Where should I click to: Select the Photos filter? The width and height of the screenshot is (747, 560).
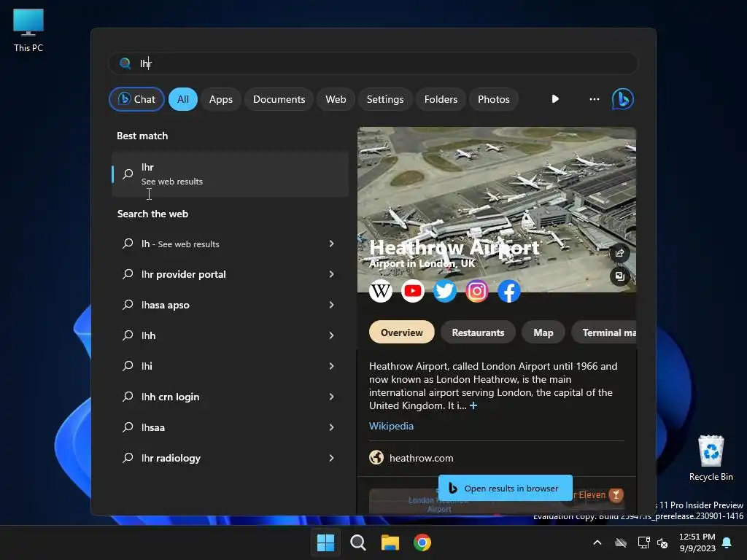(494, 99)
